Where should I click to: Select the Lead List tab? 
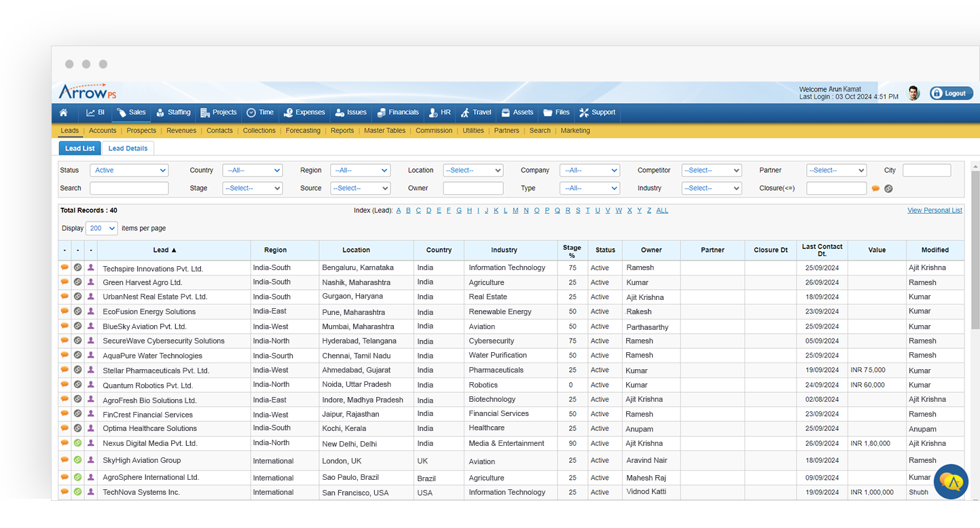79,148
